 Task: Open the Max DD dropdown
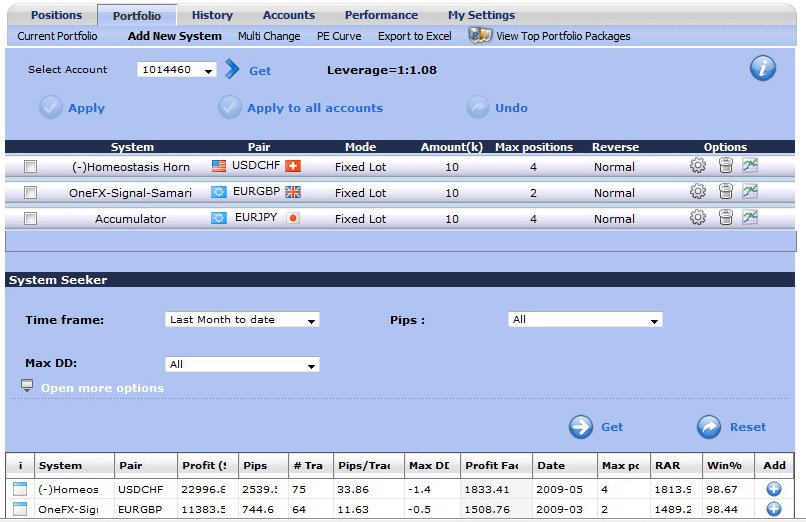pos(242,364)
